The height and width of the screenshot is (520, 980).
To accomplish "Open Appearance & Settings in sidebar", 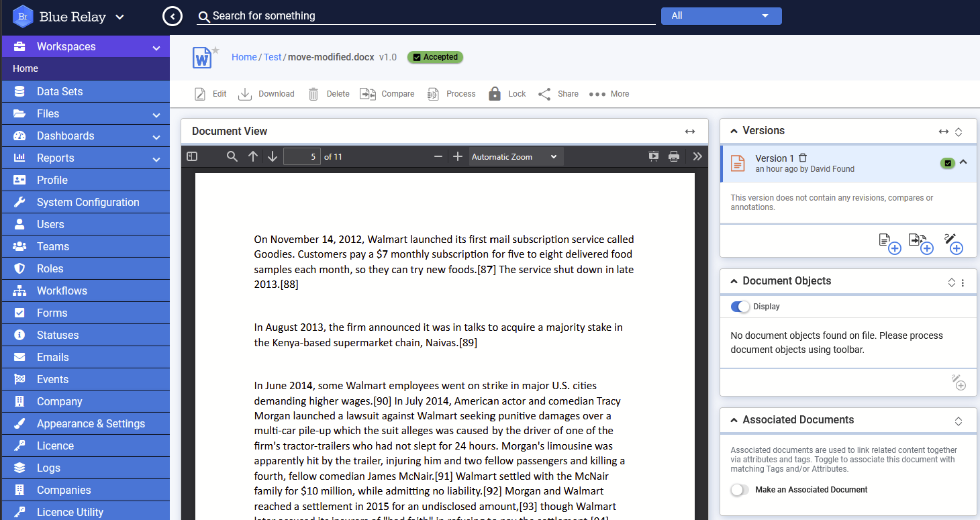I will pyautogui.click(x=86, y=423).
